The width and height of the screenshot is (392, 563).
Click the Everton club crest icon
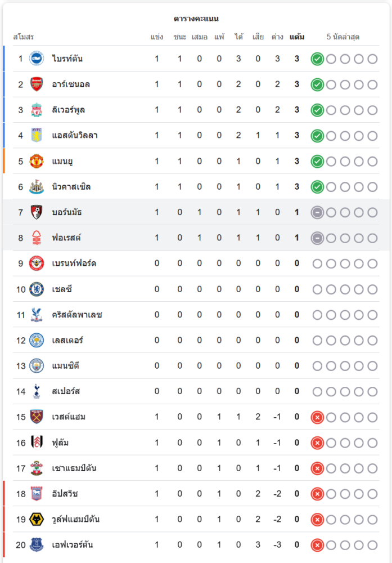click(x=37, y=544)
